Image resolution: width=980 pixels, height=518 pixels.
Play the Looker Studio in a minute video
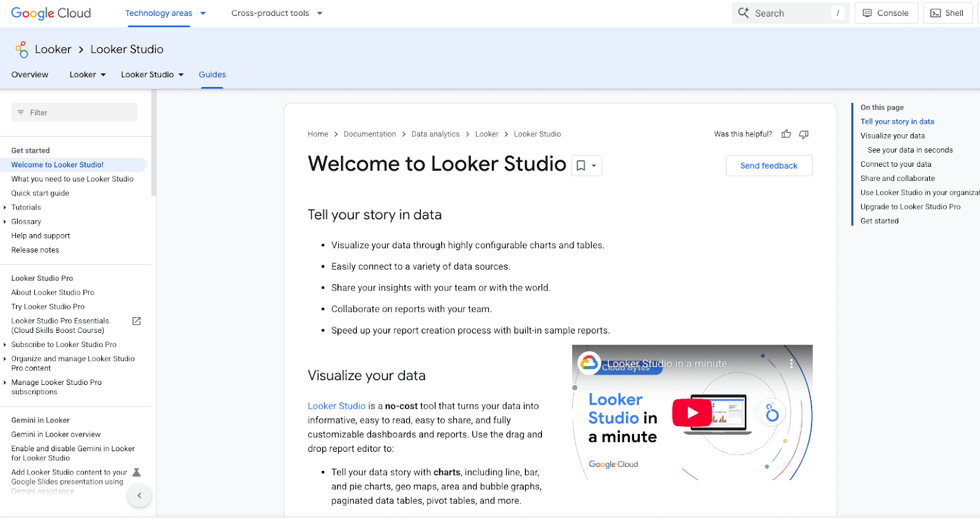(692, 413)
